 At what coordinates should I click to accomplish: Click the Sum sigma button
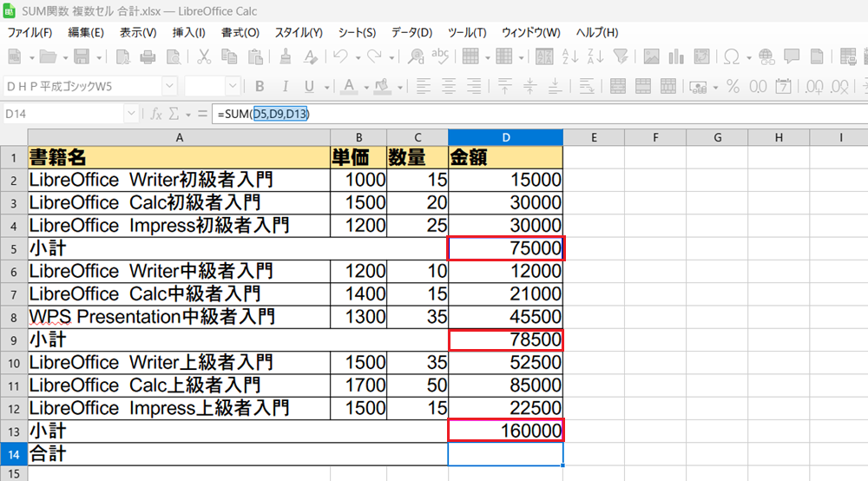[x=174, y=114]
